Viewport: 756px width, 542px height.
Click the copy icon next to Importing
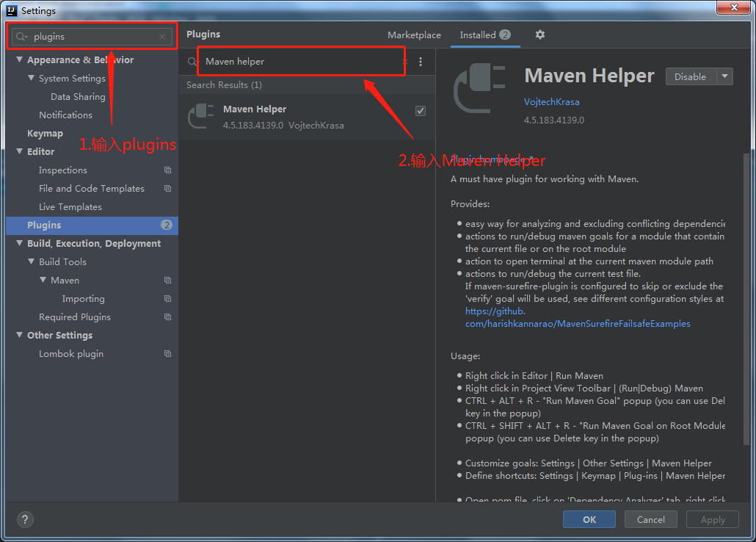point(167,299)
